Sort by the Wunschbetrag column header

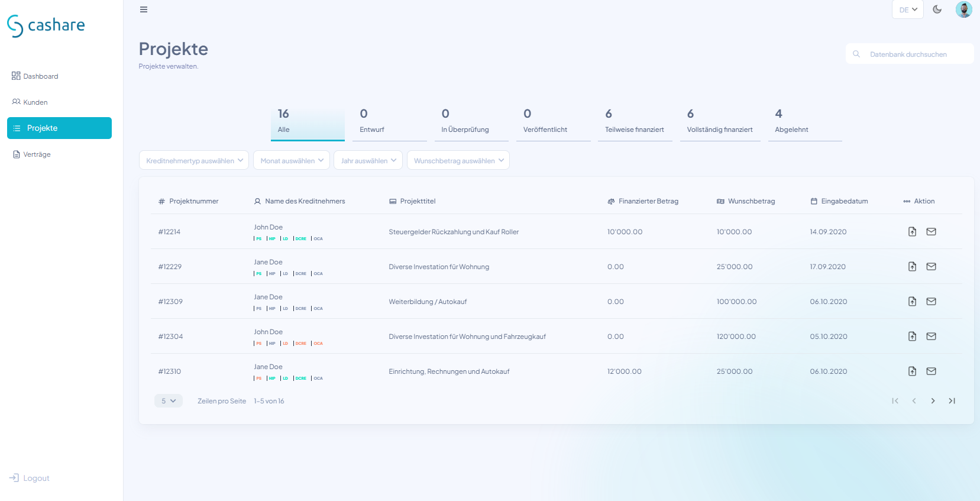[746, 202]
